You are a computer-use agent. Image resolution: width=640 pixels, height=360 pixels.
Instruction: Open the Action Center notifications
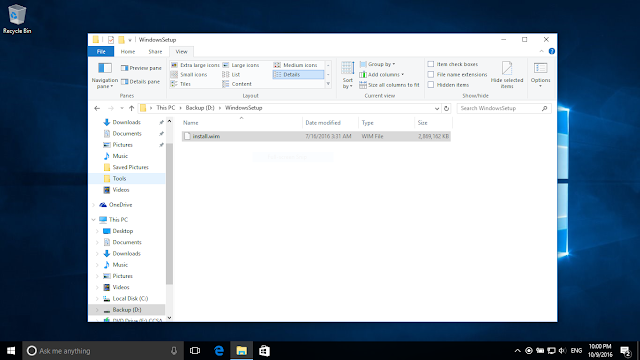pyautogui.click(x=626, y=351)
